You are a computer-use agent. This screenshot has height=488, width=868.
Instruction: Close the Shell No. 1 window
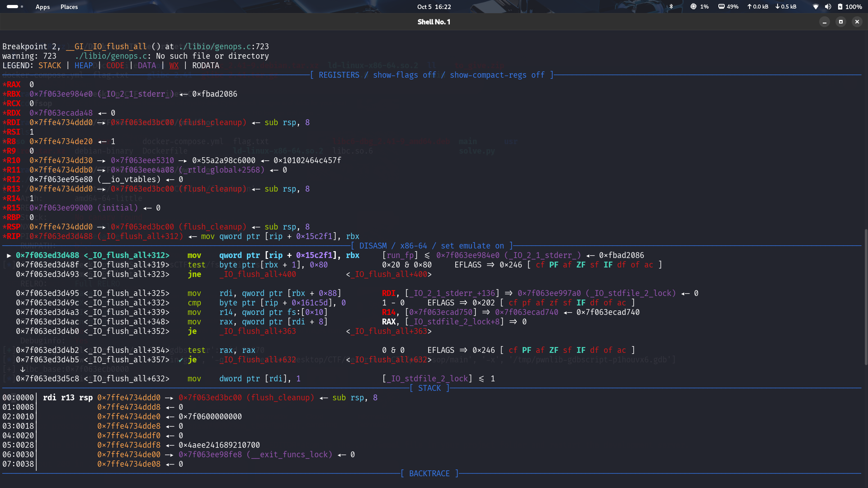click(857, 22)
